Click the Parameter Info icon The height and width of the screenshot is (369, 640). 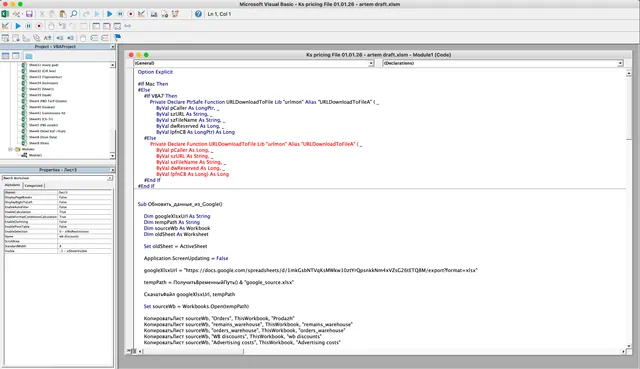click(x=37, y=38)
